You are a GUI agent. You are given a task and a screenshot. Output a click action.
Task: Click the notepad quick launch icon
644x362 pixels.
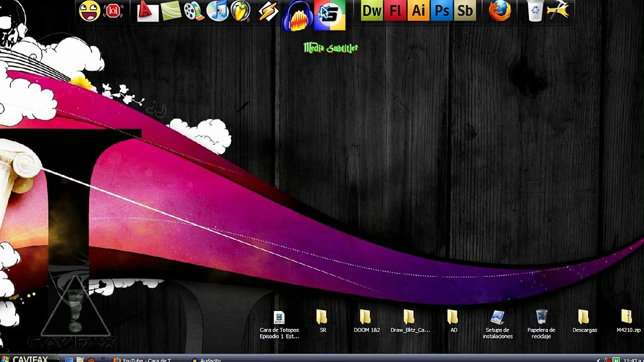tap(80, 359)
